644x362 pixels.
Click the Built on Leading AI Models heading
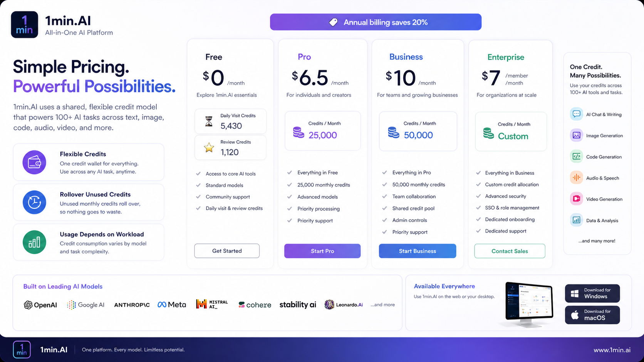click(x=63, y=286)
